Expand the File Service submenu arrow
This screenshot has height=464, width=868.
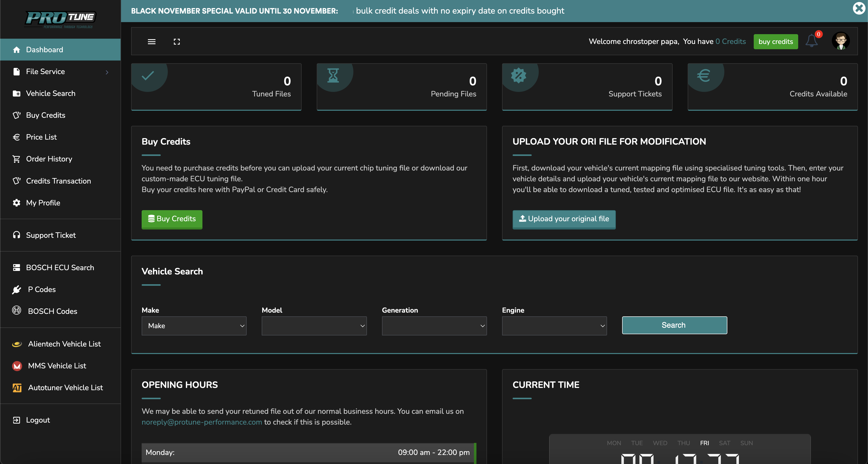point(107,72)
